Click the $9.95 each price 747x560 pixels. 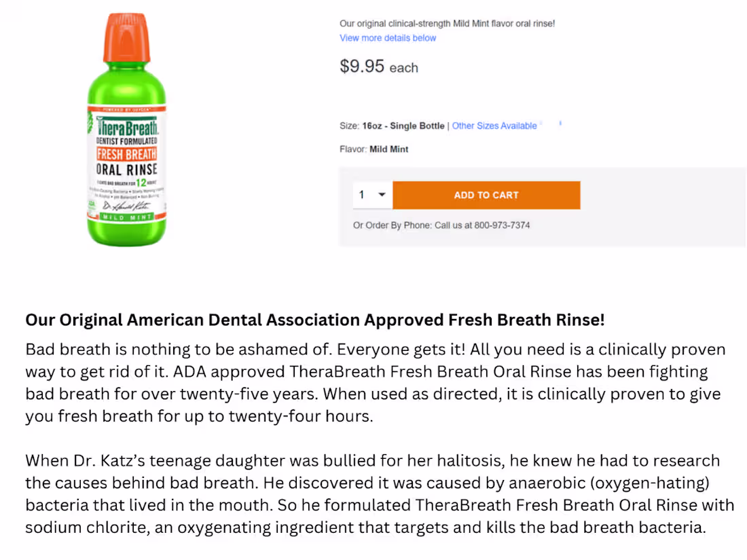(378, 67)
